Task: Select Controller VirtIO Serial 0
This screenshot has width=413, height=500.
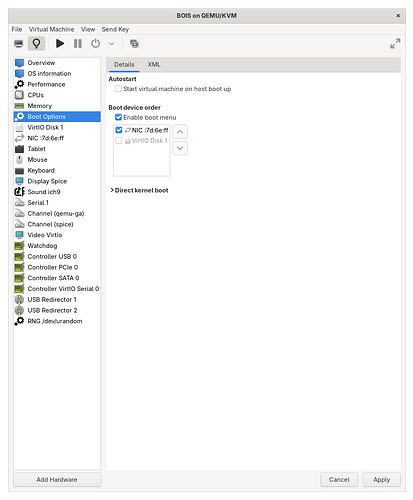Action: pyautogui.click(x=57, y=289)
